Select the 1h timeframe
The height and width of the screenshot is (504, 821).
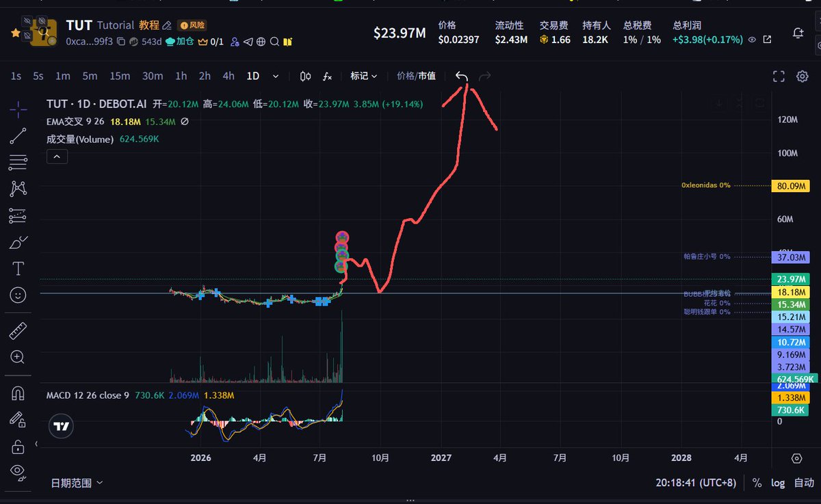point(181,76)
